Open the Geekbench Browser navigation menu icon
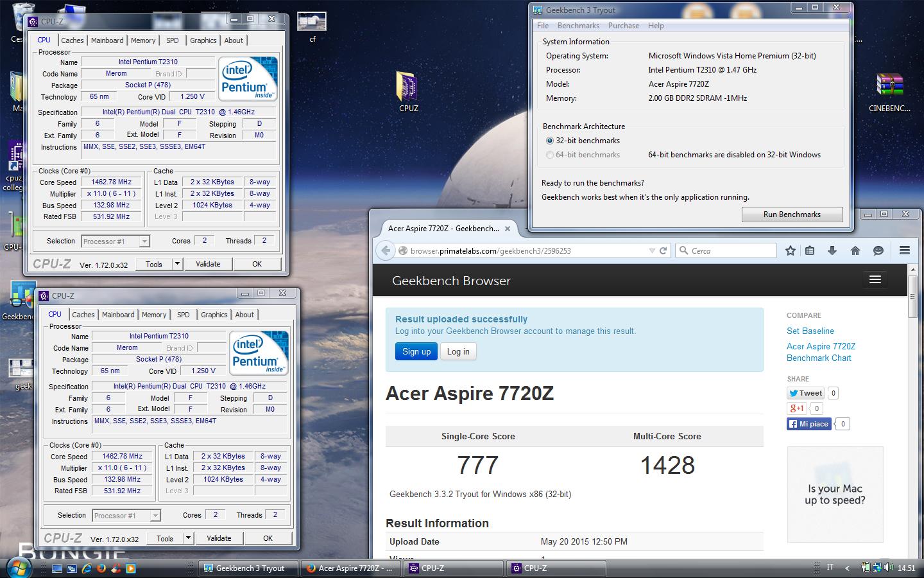The image size is (924, 578). click(x=875, y=279)
